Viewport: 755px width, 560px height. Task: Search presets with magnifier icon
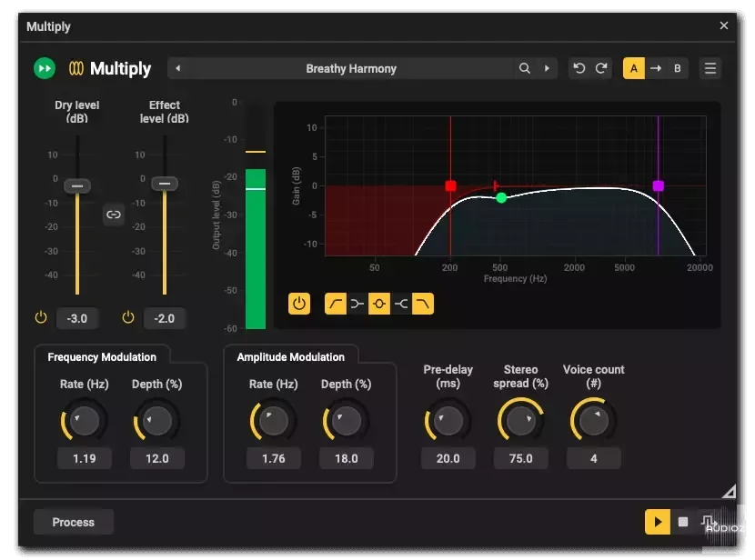(x=524, y=68)
